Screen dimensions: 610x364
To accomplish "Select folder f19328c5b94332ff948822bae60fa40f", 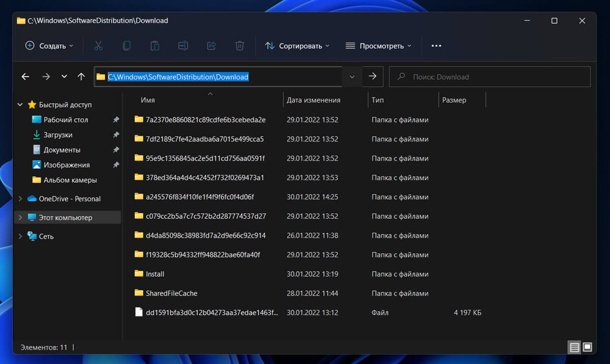I will point(203,254).
